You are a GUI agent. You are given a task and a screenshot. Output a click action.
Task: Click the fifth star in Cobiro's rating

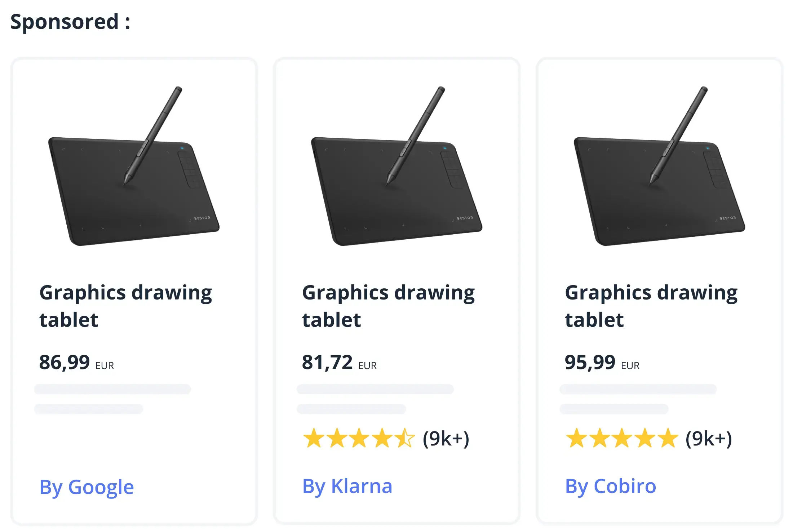coord(668,438)
